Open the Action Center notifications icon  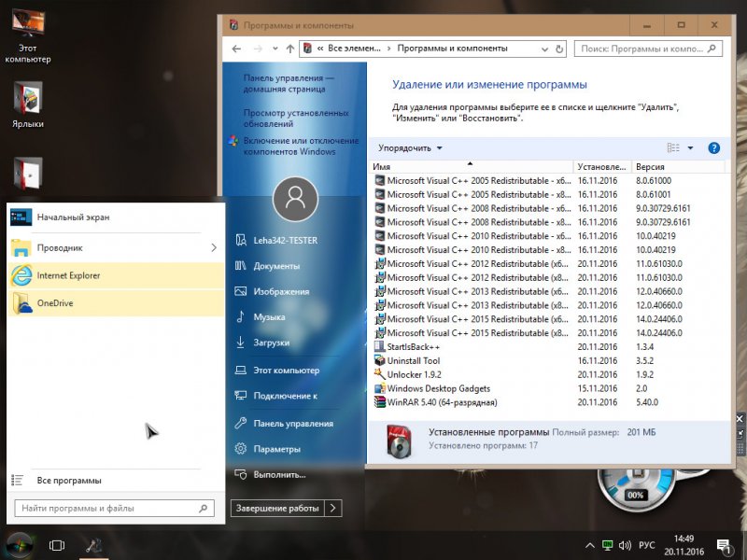coord(724,546)
